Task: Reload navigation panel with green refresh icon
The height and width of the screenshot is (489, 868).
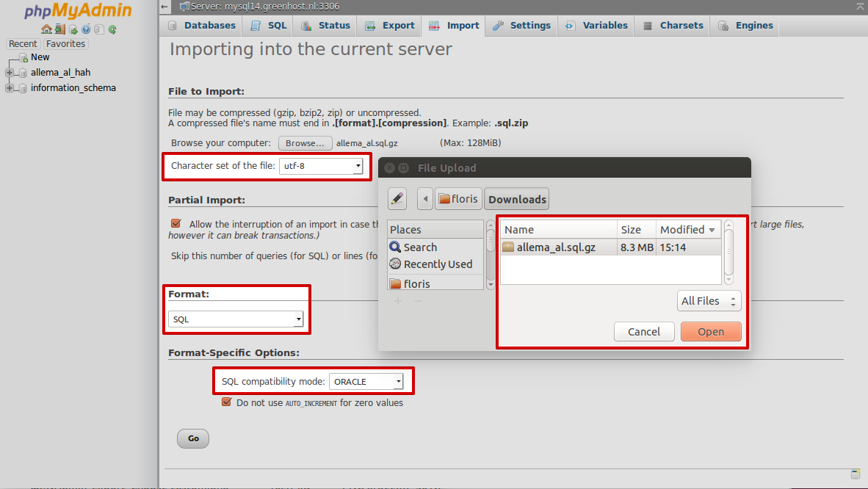Action: (112, 29)
